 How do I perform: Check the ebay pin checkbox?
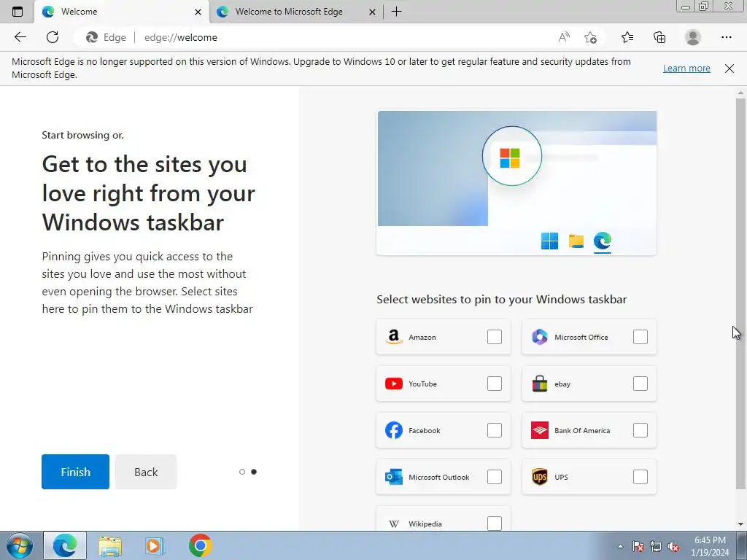pos(640,384)
